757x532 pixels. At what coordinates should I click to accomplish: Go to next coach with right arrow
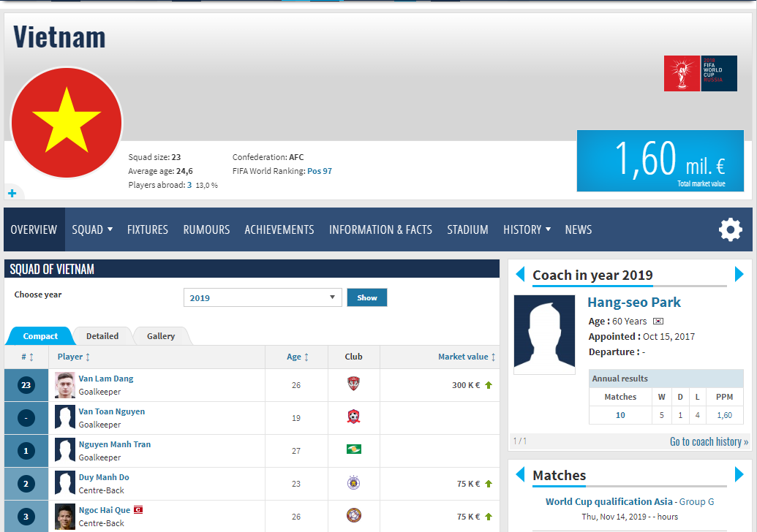[x=739, y=274]
